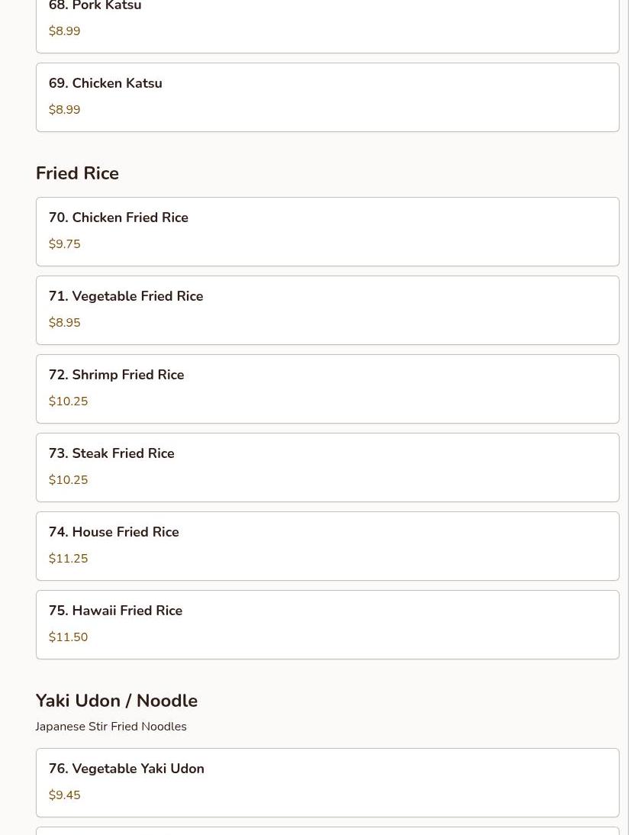Open 76. Vegetable Yaki Udon item
Viewport: 644px width, 835px height.
[x=327, y=782]
